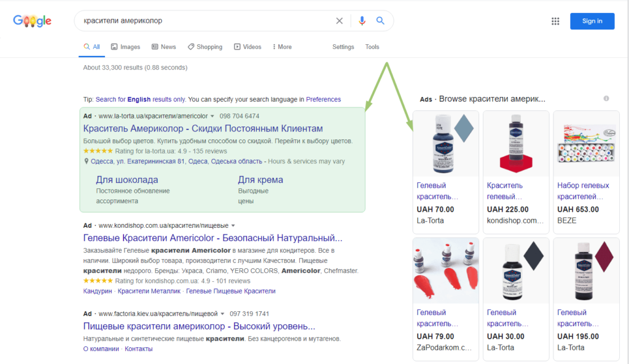This screenshot has height=364, width=629.
Task: Click 'Краситель гелевый' product title for kondishop
Action: [x=505, y=191]
